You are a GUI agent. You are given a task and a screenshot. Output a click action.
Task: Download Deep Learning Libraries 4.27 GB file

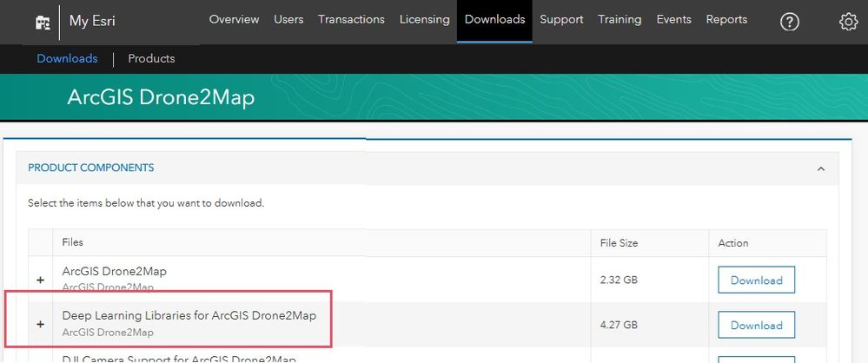756,325
